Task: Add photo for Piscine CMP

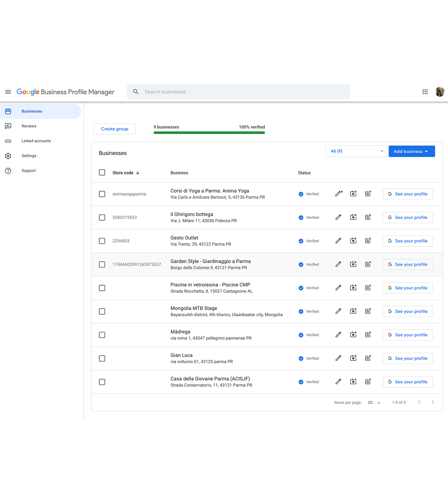Action: point(353,288)
